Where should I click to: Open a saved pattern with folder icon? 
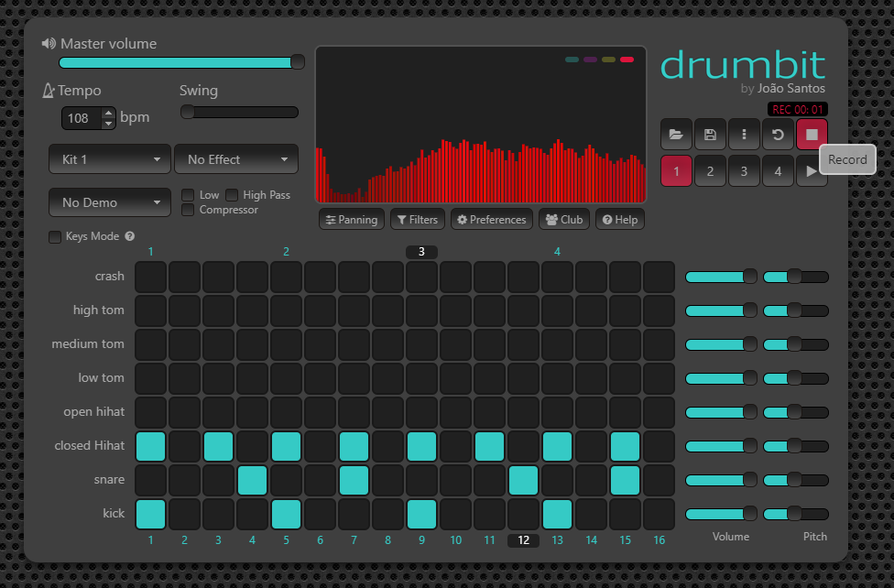tap(676, 135)
